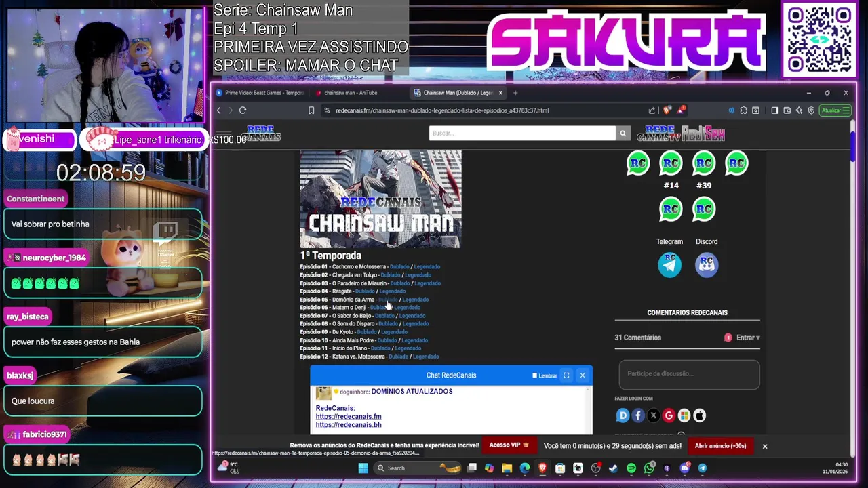Follow the https://redecanais.fm chat link

349,417
